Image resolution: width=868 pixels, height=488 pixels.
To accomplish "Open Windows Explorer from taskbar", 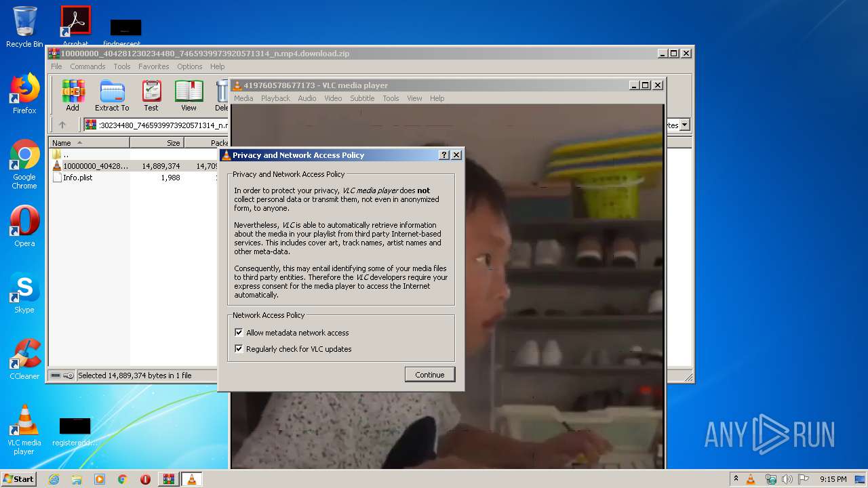I will [77, 479].
